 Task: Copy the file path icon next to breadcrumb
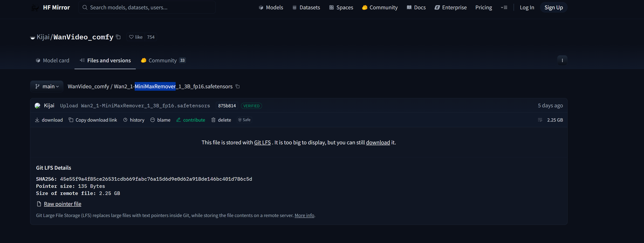(x=237, y=87)
